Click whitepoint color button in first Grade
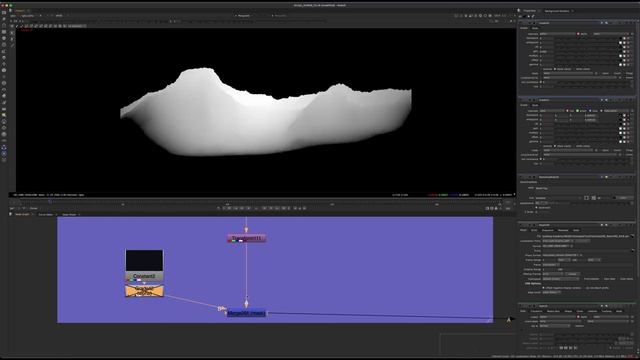The height and width of the screenshot is (360, 640). coord(620,42)
